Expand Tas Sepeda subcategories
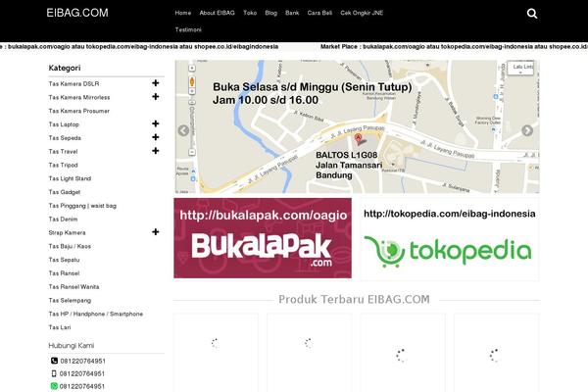The width and height of the screenshot is (588, 392). click(155, 137)
